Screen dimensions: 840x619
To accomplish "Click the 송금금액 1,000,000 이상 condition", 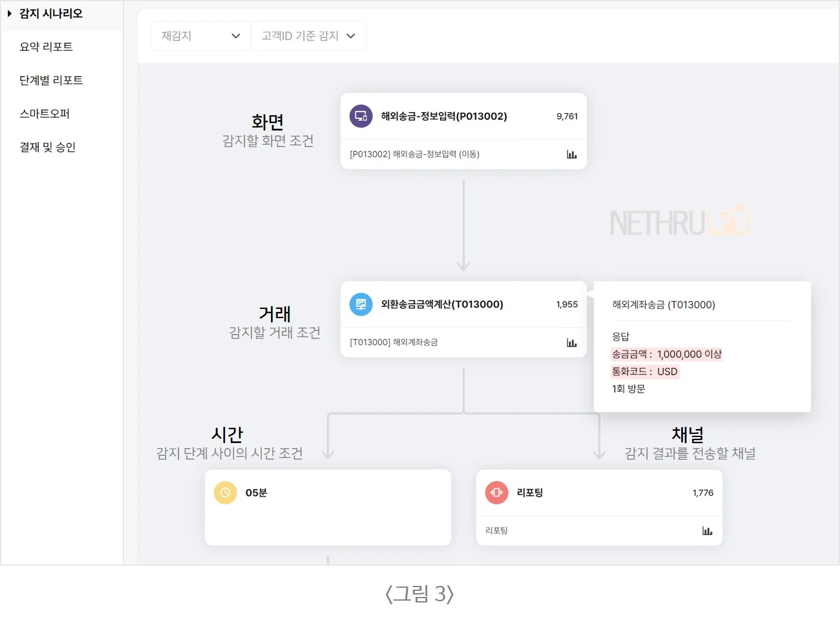I will coord(666,354).
